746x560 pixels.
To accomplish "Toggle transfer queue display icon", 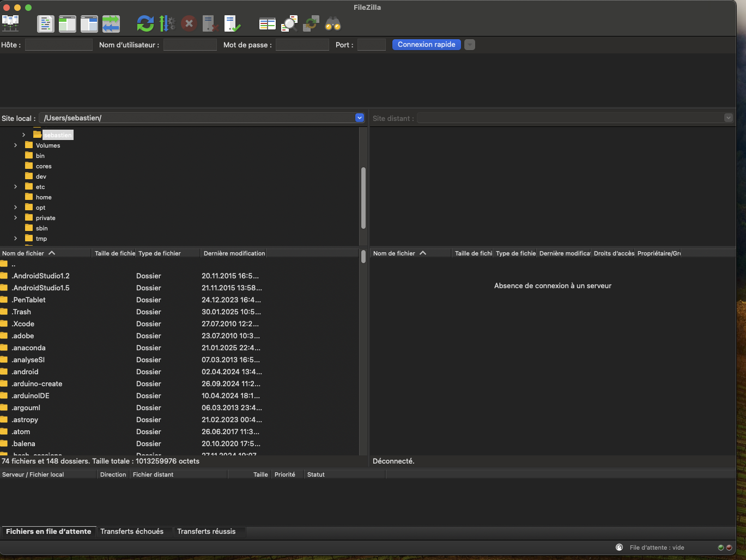I will point(111,23).
